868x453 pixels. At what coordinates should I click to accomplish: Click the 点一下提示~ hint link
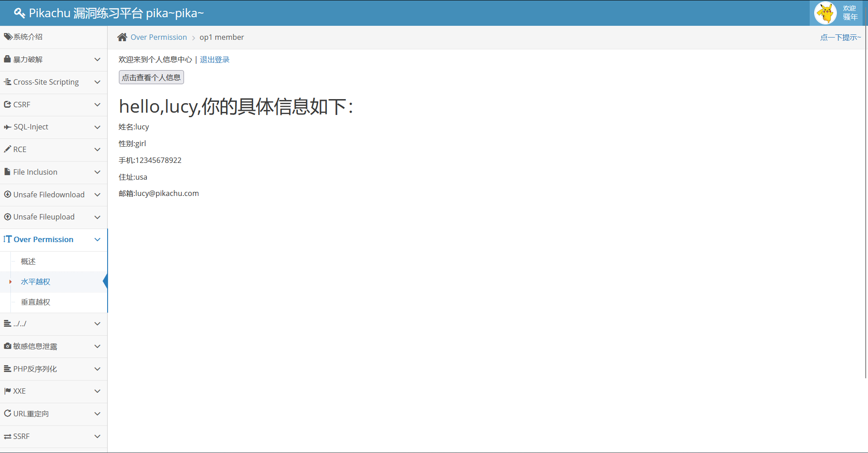pyautogui.click(x=840, y=37)
